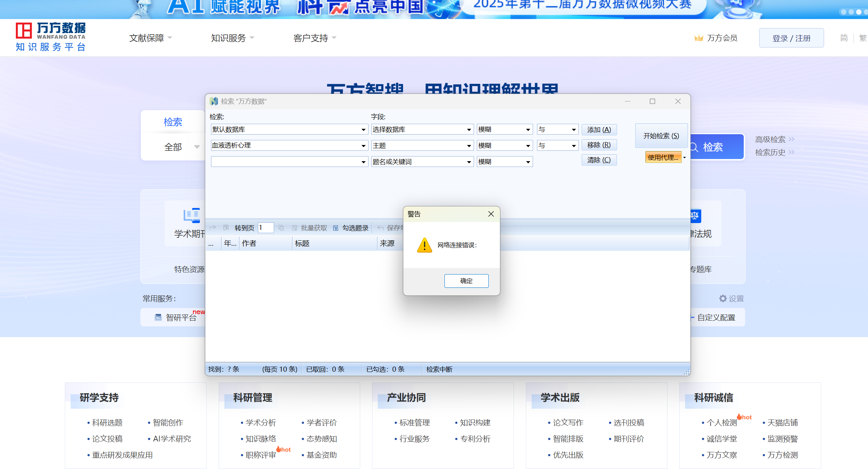The image size is (868, 476).
Task: Click the 转到页 toolbar label
Action: (x=245, y=228)
